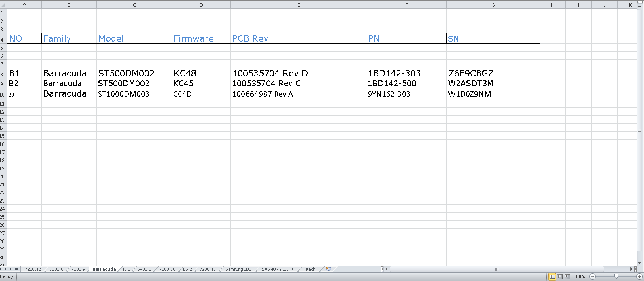Click the horizontal scrollbar thumb
644x281 pixels.
pos(497,269)
